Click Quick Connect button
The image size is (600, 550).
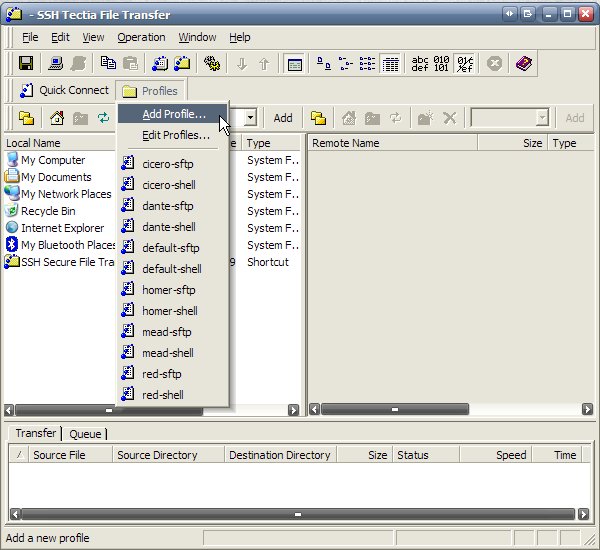[64, 90]
